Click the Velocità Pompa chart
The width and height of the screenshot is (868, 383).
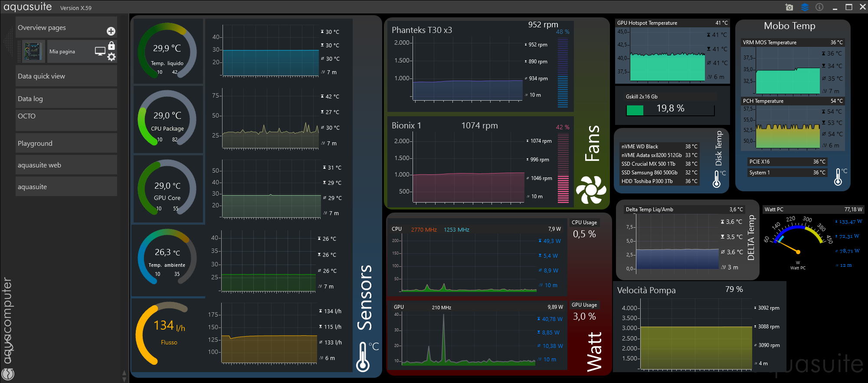coord(696,334)
